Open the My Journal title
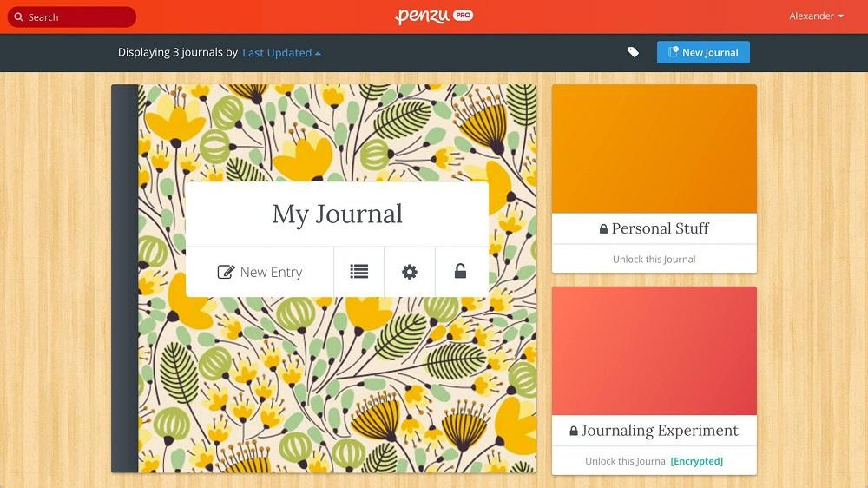The image size is (868, 488). [337, 214]
